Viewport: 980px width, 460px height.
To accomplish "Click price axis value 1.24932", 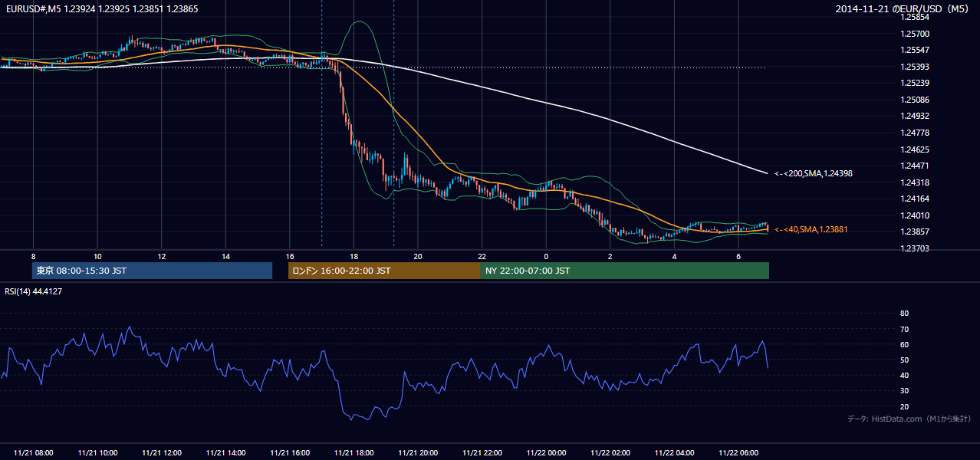I will [915, 116].
